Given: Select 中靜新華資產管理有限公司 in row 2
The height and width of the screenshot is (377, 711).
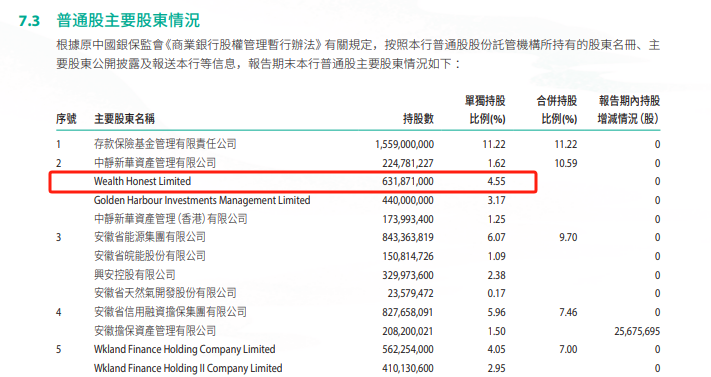Looking at the screenshot, I should click(x=155, y=163).
